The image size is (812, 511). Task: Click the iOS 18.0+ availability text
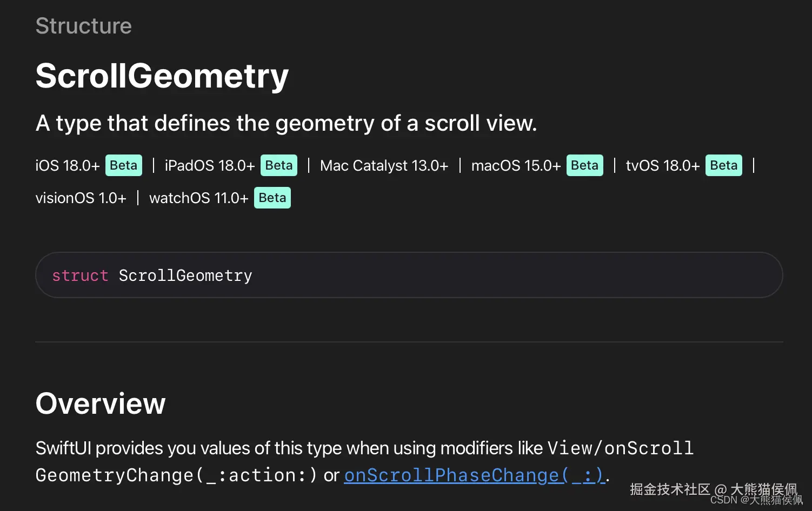point(68,165)
